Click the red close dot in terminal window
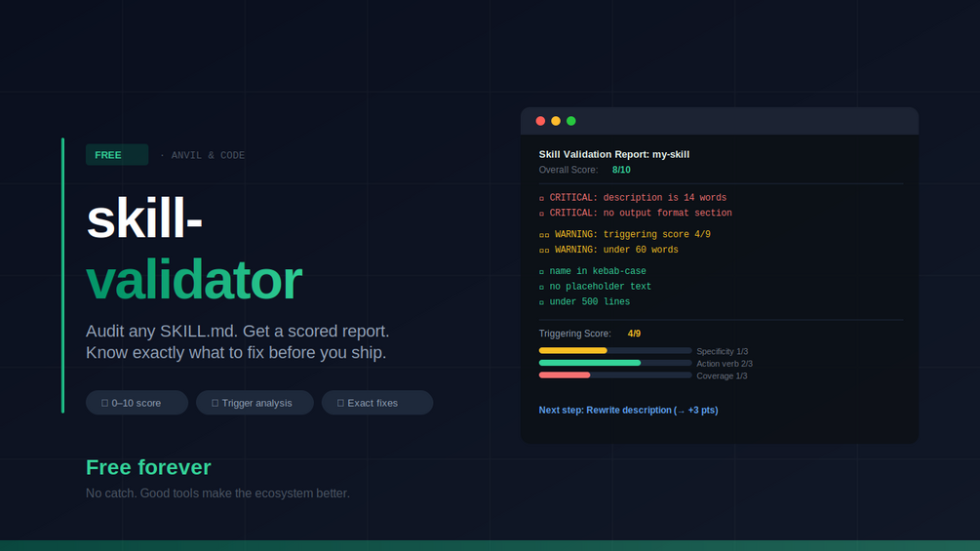The image size is (980, 551). pyautogui.click(x=540, y=121)
